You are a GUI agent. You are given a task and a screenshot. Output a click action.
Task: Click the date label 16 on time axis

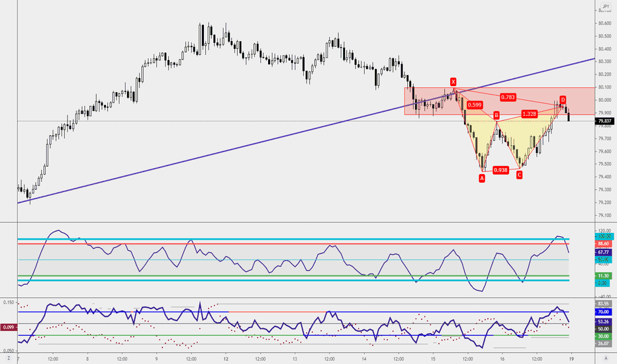tap(502, 359)
